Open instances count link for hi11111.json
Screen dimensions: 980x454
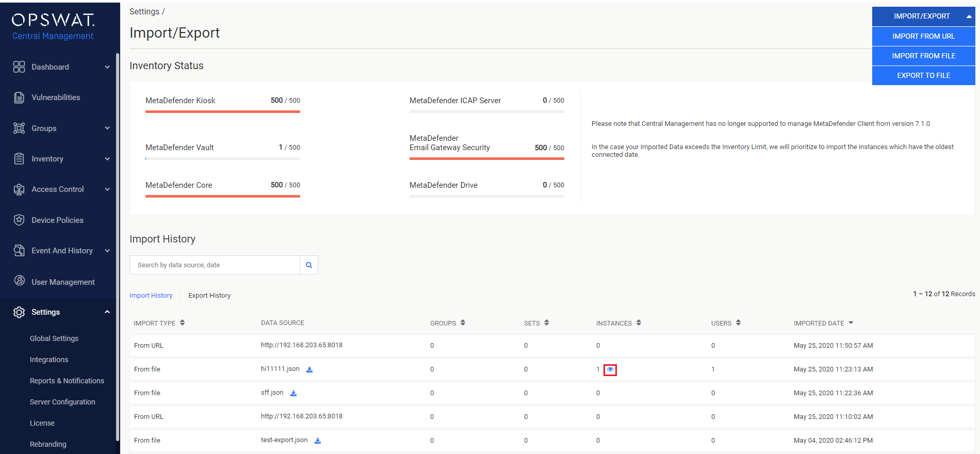point(598,369)
